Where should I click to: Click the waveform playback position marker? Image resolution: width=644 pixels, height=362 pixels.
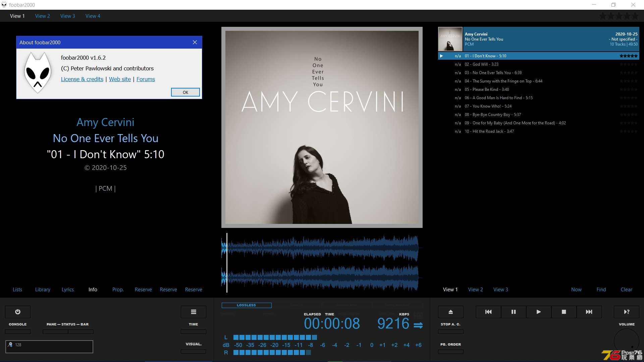227,262
